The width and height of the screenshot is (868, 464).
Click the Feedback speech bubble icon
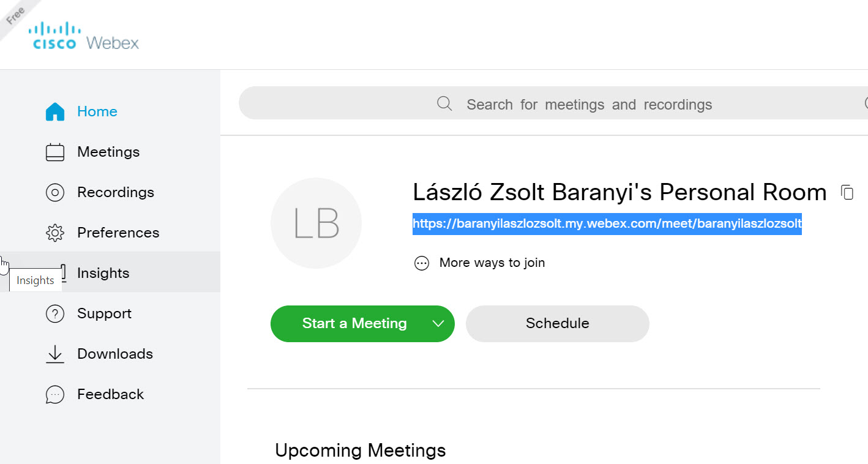click(x=55, y=394)
